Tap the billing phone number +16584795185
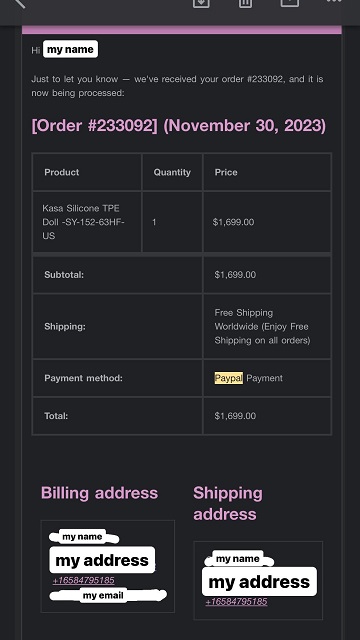This screenshot has width=360, height=640. click(84, 580)
